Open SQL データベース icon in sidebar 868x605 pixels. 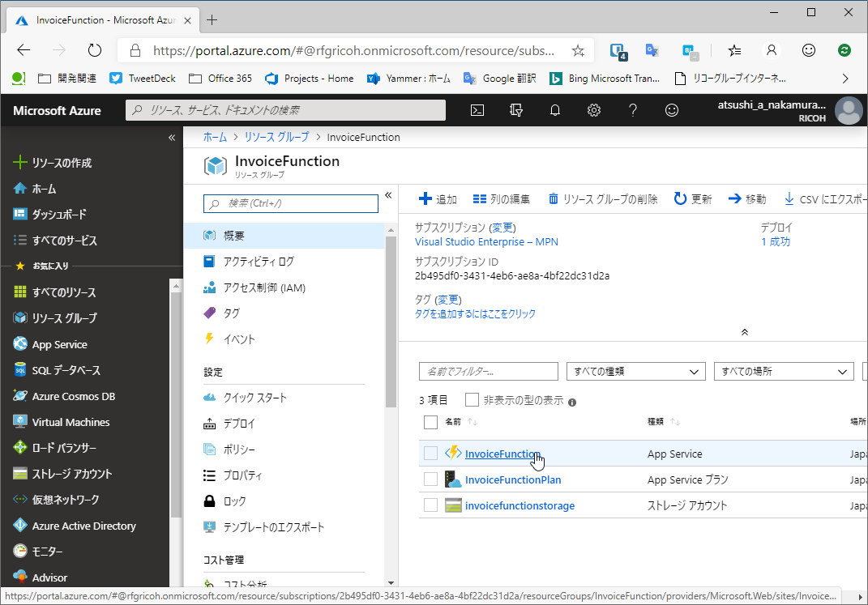[x=20, y=369]
